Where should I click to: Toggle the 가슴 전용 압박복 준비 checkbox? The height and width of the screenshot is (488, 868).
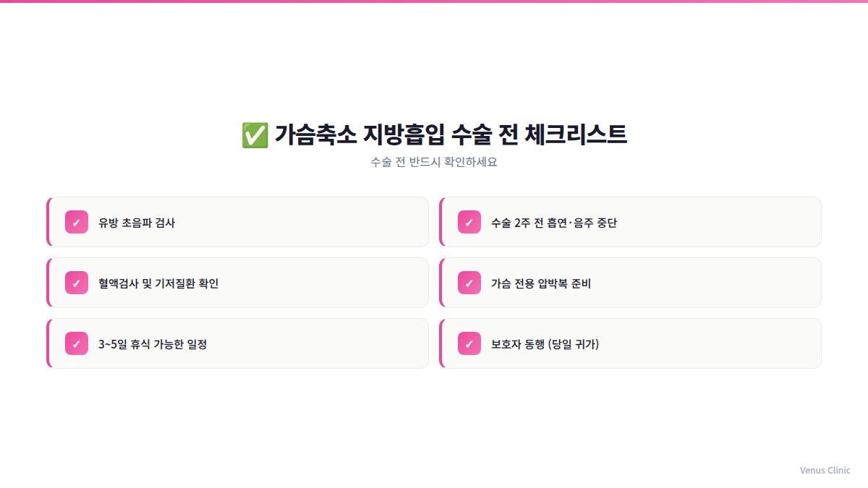pyautogui.click(x=469, y=283)
